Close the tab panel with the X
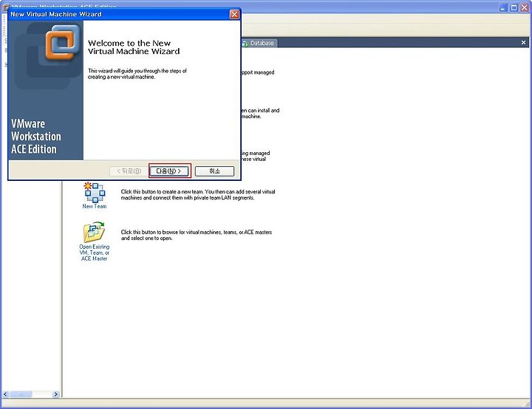 tap(524, 43)
